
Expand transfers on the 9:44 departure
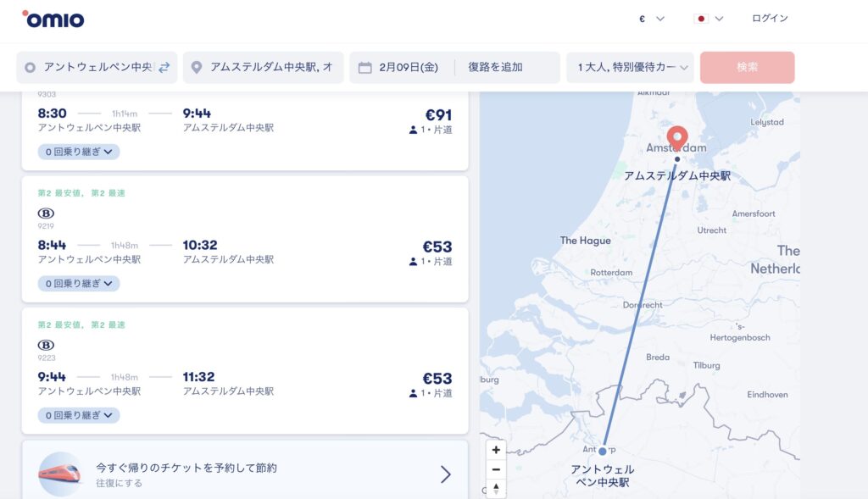[x=79, y=415]
